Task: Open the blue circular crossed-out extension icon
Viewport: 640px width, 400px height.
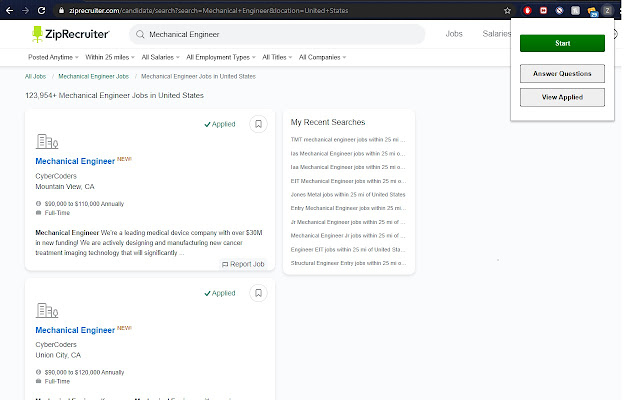Action: [559, 11]
